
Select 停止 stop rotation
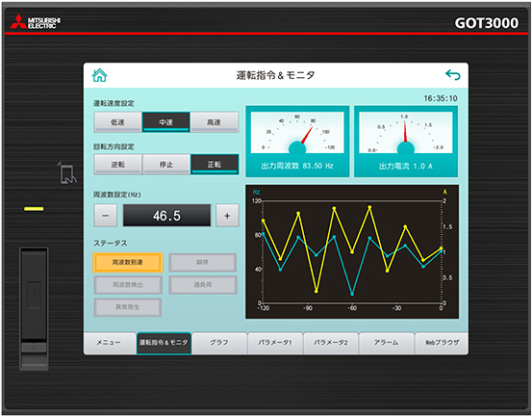pos(165,165)
